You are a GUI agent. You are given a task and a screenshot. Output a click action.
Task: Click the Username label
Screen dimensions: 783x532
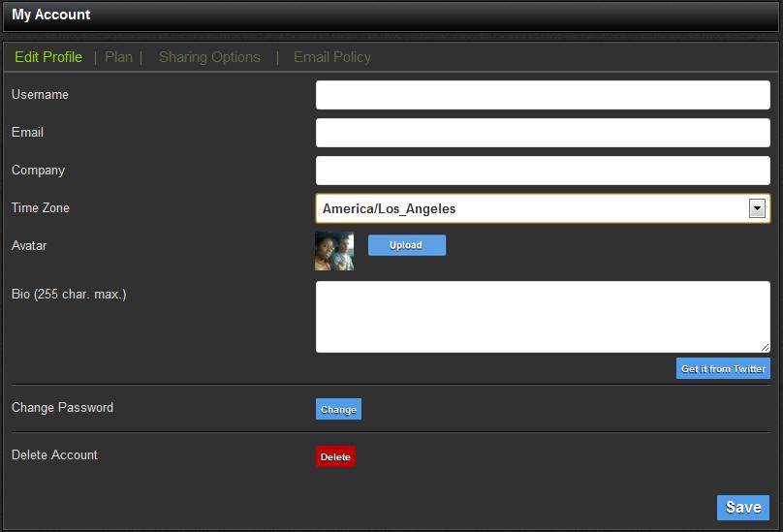40,94
